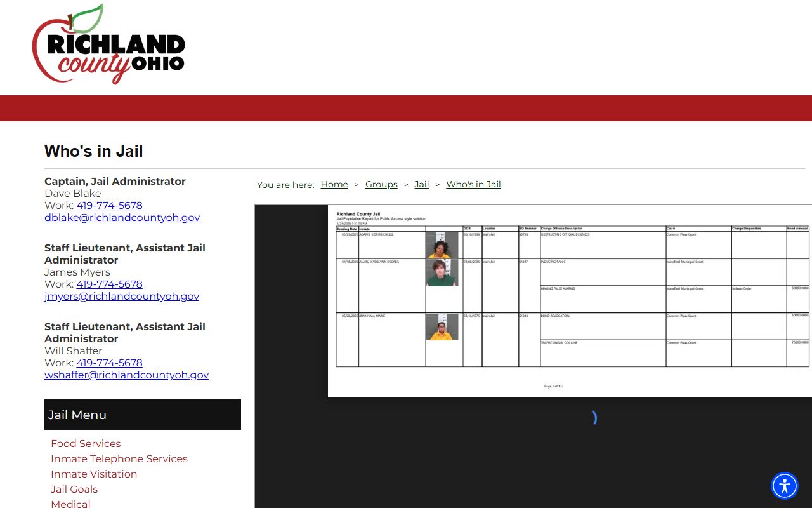Image resolution: width=812 pixels, height=508 pixels.
Task: Click the Richland County Ohio logo
Action: (108, 44)
